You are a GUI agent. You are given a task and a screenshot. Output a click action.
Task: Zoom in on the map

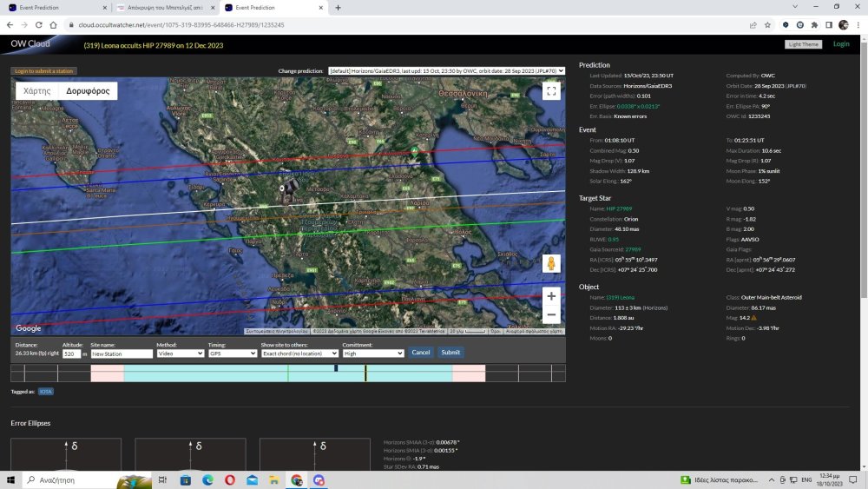[x=550, y=296]
